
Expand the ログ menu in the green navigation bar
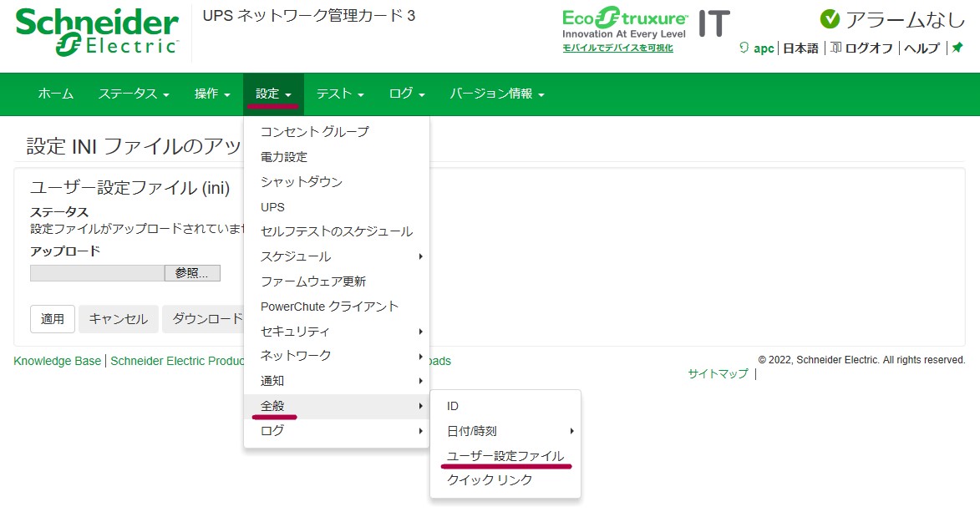(407, 94)
